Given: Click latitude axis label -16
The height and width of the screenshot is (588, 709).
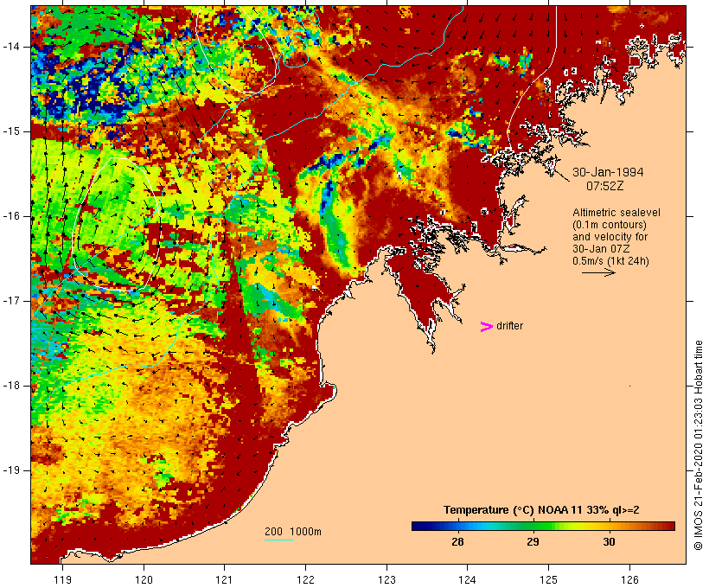Looking at the screenshot, I should (x=11, y=216).
